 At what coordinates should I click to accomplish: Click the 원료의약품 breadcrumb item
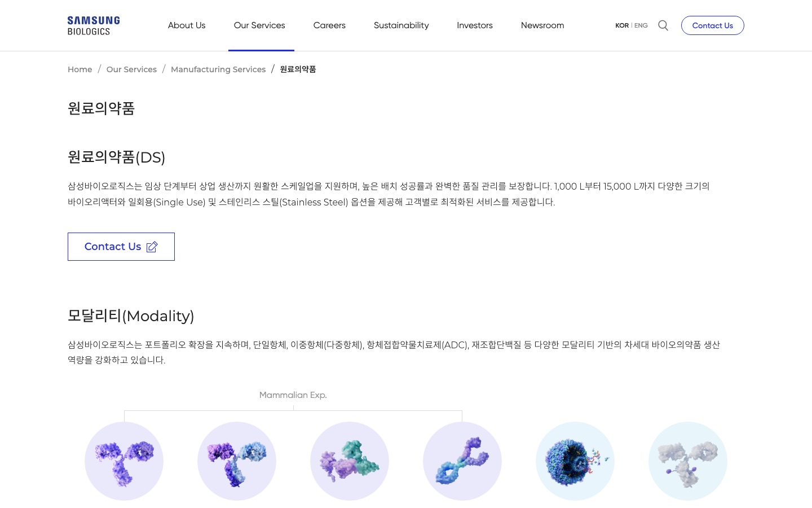[x=298, y=69]
